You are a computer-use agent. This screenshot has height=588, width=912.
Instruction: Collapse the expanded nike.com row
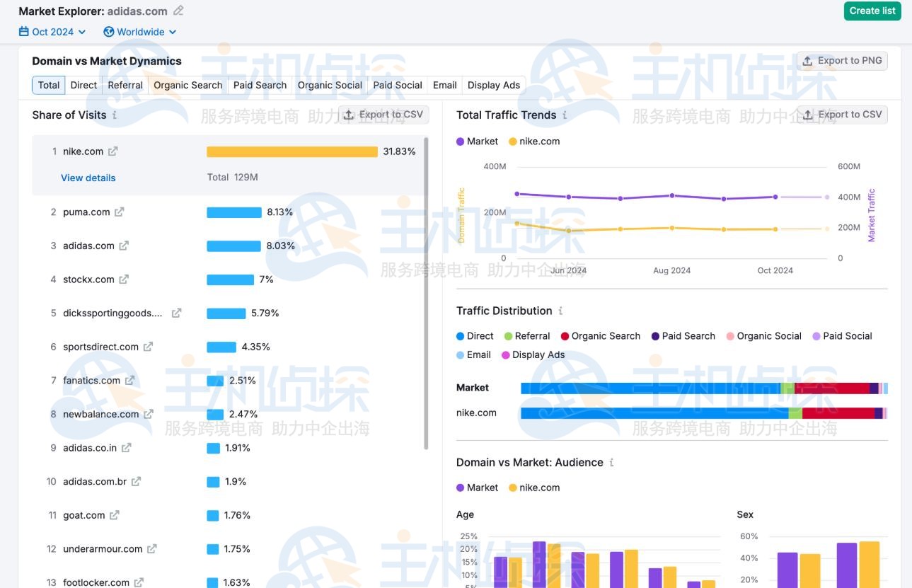(x=85, y=150)
